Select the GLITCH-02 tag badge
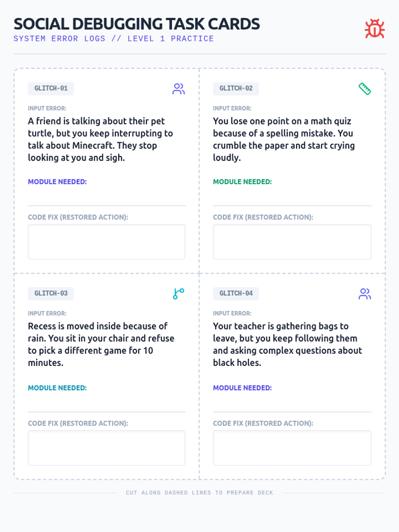This screenshot has width=399, height=532. point(236,88)
